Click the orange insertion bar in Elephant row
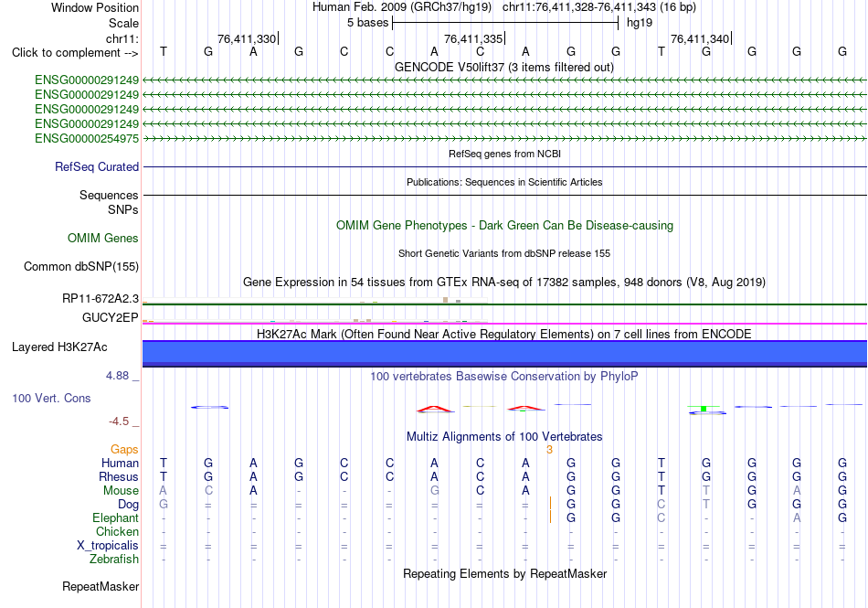 tap(550, 517)
